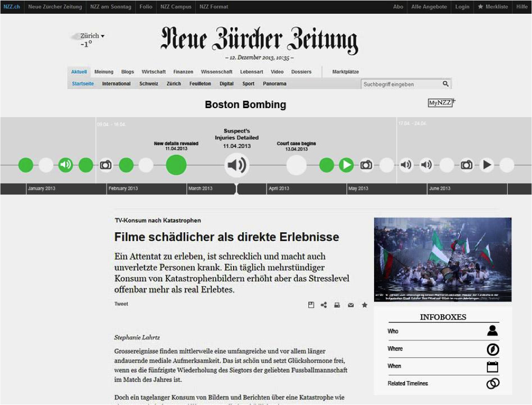Viewport: 532px width, 405px height.
Task: Select the Feuilleton submenu item
Action: pos(200,84)
